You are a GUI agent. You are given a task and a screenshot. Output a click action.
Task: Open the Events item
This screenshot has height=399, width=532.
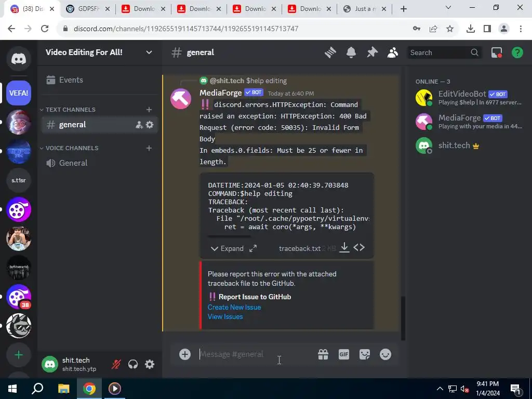click(100, 79)
